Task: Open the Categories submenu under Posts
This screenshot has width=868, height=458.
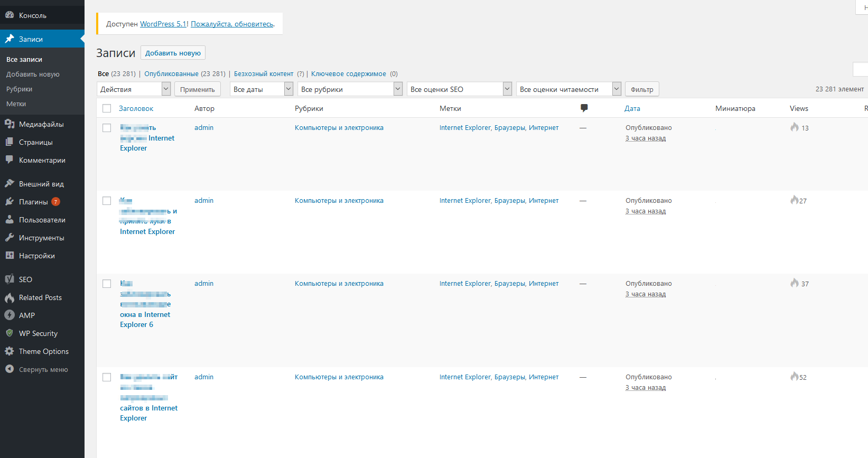Action: 20,89
